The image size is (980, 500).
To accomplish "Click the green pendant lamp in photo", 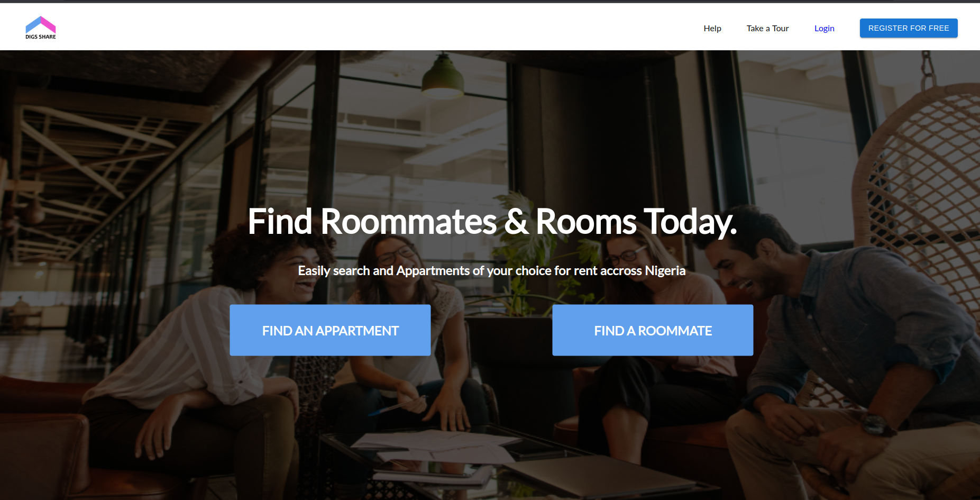I will click(443, 78).
